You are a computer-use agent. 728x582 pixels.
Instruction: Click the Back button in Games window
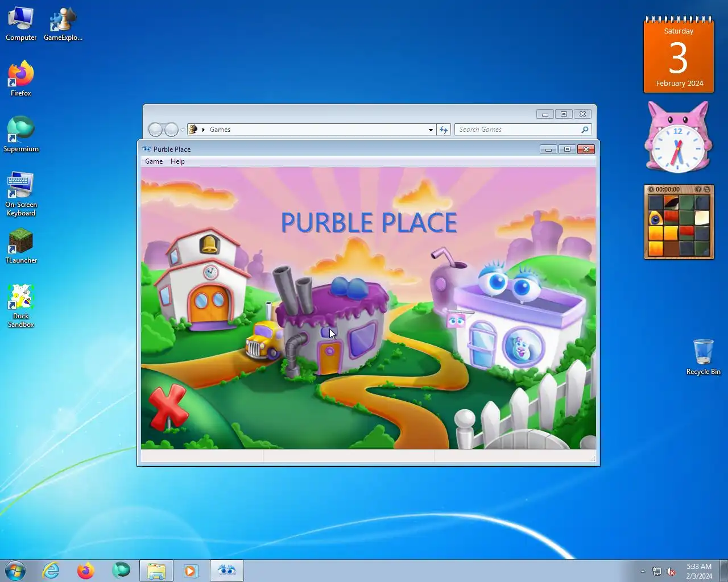click(155, 130)
